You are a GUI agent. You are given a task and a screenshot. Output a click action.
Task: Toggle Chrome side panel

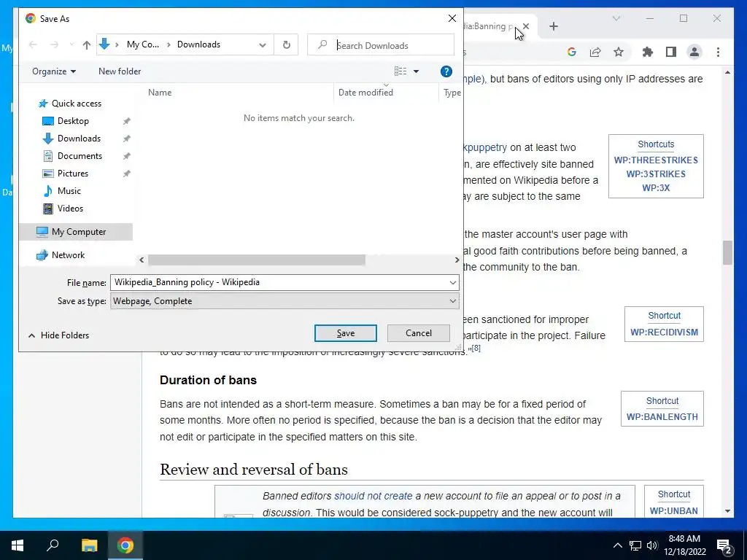click(671, 52)
